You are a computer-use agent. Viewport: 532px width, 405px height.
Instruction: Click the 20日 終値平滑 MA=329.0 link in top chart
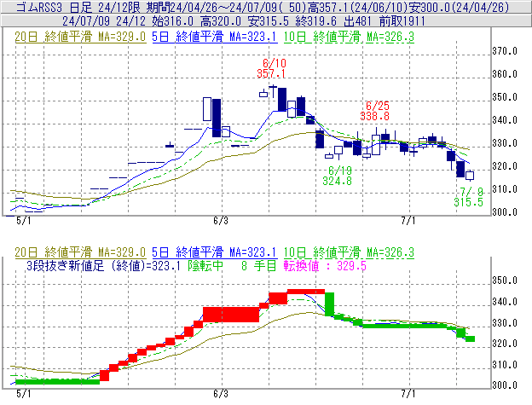(80, 37)
